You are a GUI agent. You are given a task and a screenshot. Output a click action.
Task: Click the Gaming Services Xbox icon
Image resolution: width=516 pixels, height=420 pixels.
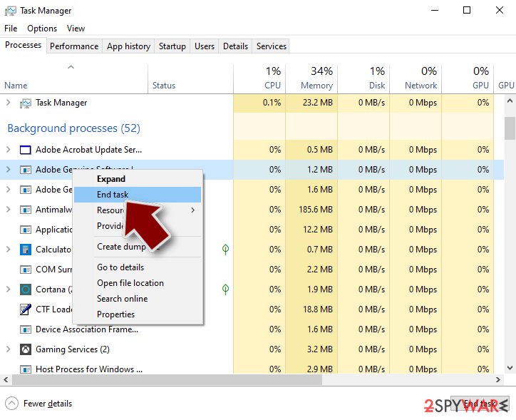pyautogui.click(x=26, y=349)
